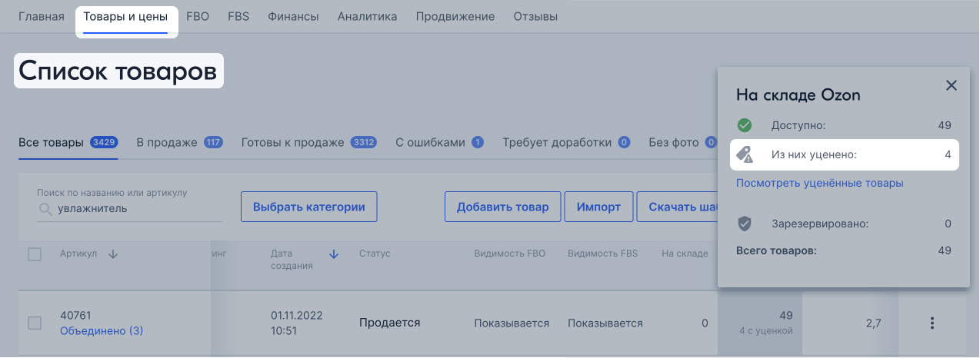Screen dimensions: 980x358
Task: Click the Зарезервировано shield icon
Action: tap(744, 224)
